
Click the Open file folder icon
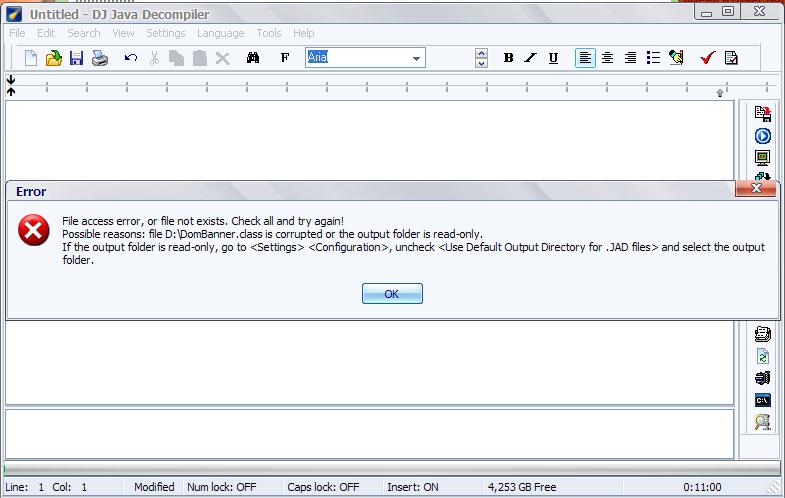54,58
